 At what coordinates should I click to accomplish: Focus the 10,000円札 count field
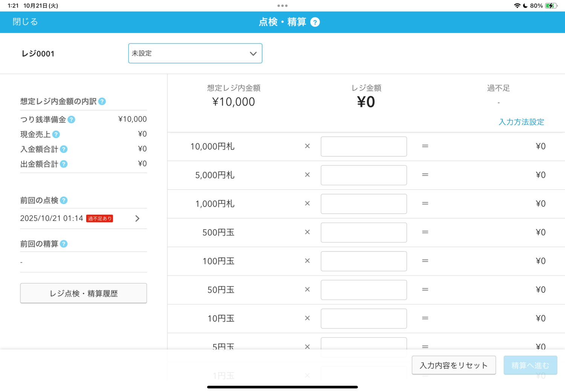click(x=363, y=146)
